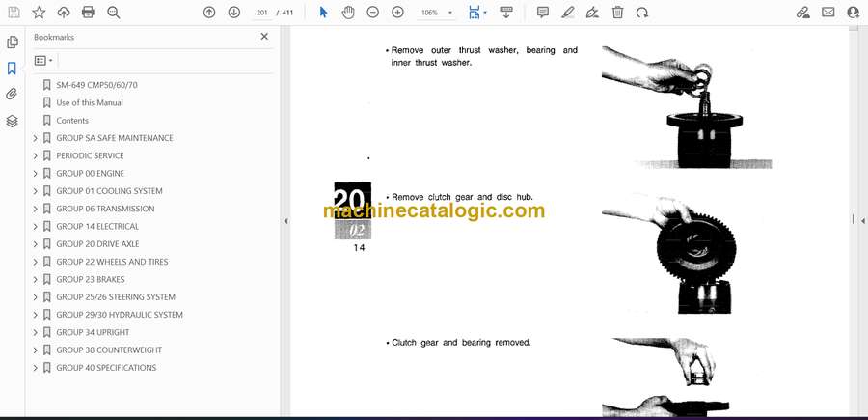Viewport: 868px width, 420px height.
Task: Open fit page options dropdown arrow
Action: 485,13
